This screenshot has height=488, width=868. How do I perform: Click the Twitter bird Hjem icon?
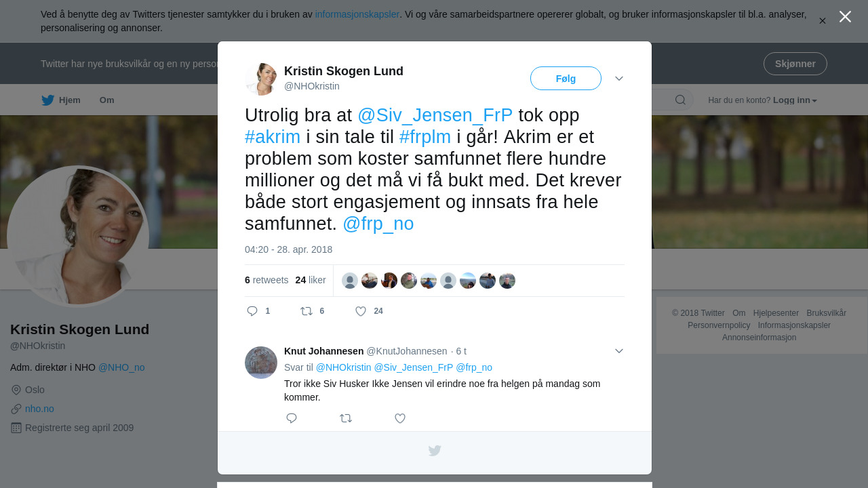(x=47, y=100)
